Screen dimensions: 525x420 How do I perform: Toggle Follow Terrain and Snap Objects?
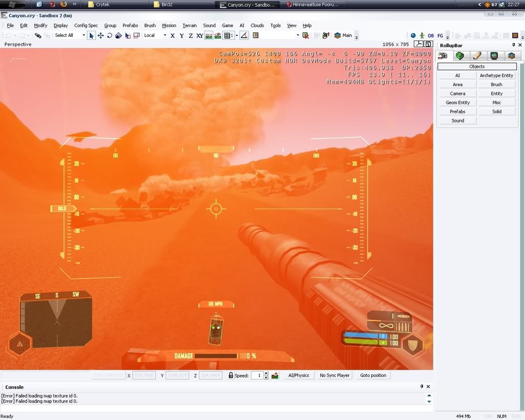point(217,35)
